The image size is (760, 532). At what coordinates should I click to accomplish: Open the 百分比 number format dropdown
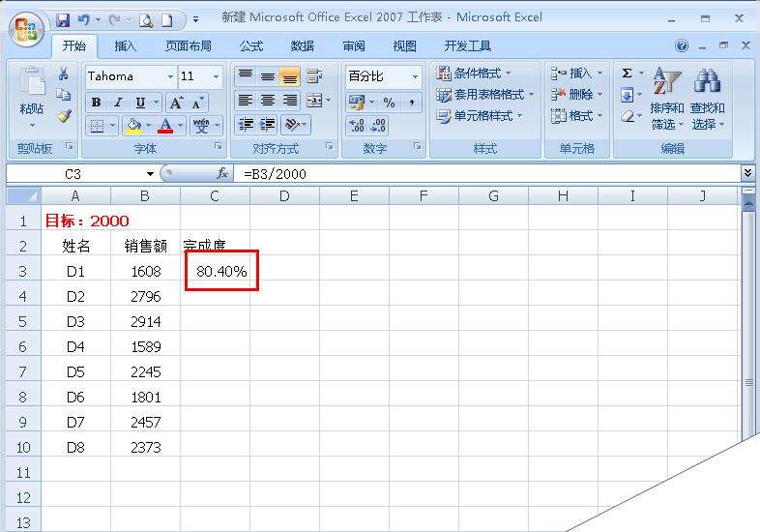pos(415,76)
